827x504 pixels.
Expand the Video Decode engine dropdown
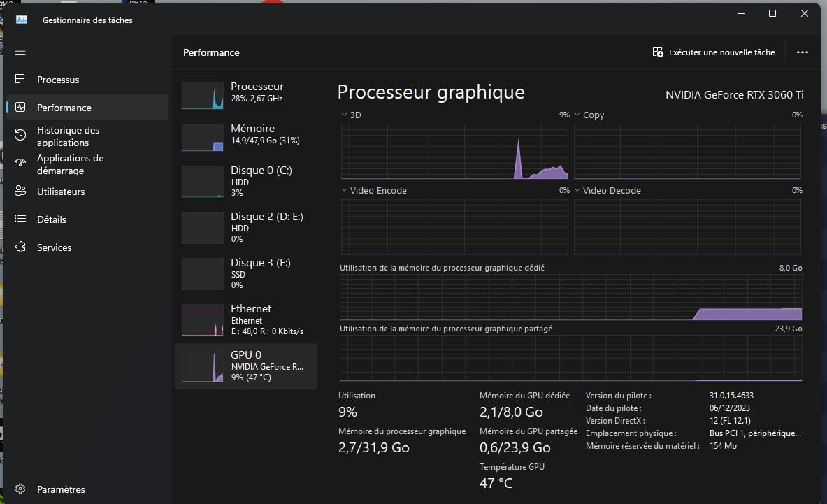tap(577, 190)
